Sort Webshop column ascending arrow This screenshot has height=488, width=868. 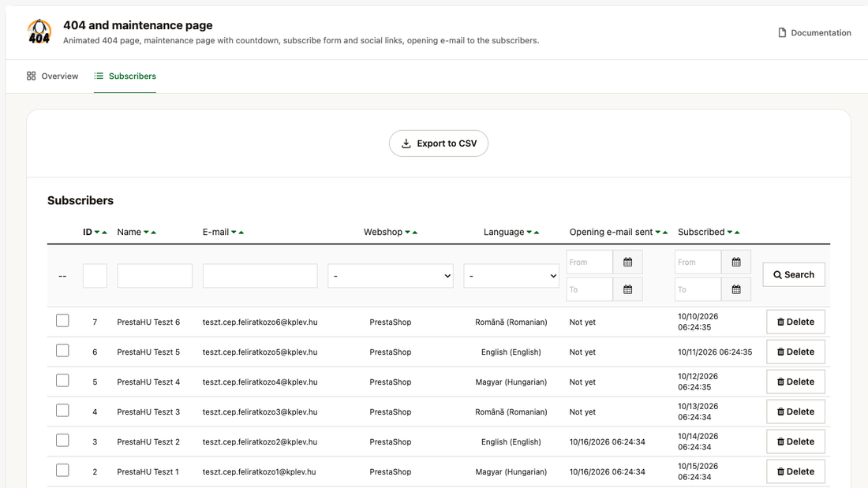pos(414,233)
